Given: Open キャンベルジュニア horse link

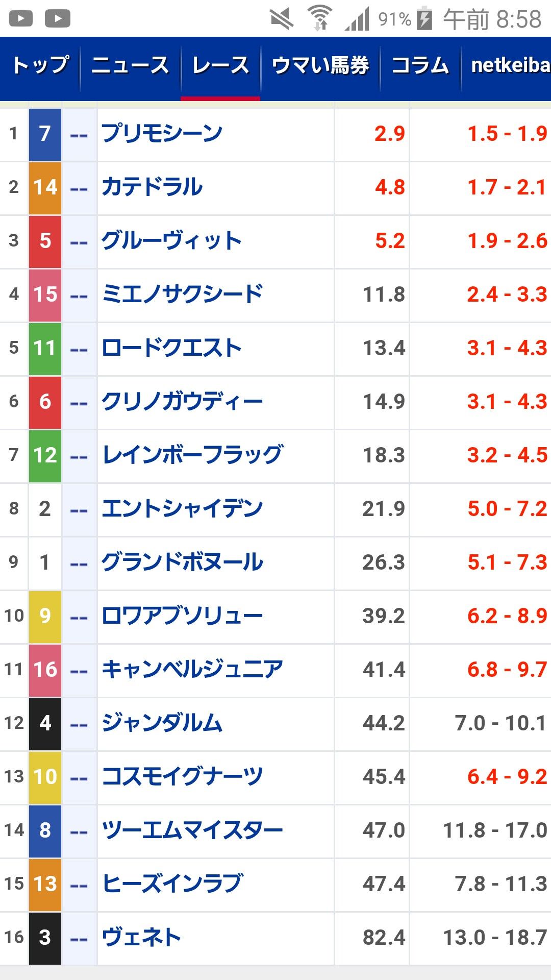Looking at the screenshot, I should pyautogui.click(x=192, y=670).
